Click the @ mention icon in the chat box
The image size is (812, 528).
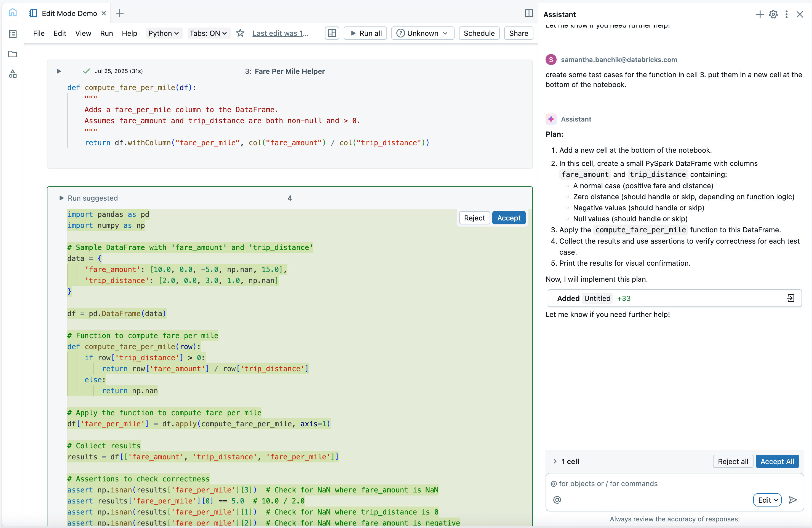pyautogui.click(x=557, y=500)
